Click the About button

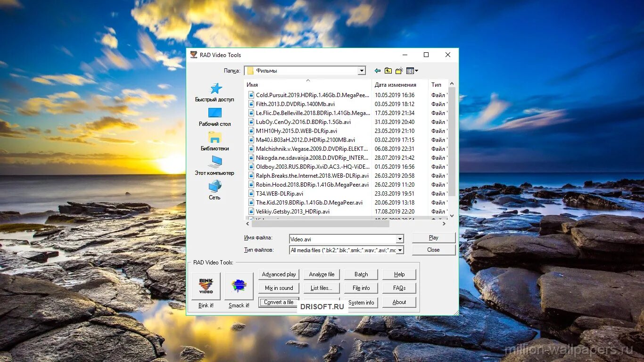(399, 302)
